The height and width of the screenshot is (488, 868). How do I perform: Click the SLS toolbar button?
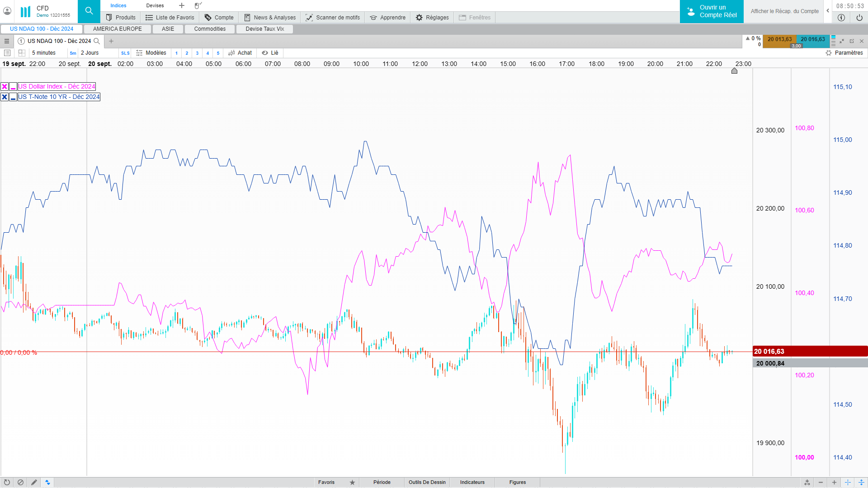[x=125, y=53]
